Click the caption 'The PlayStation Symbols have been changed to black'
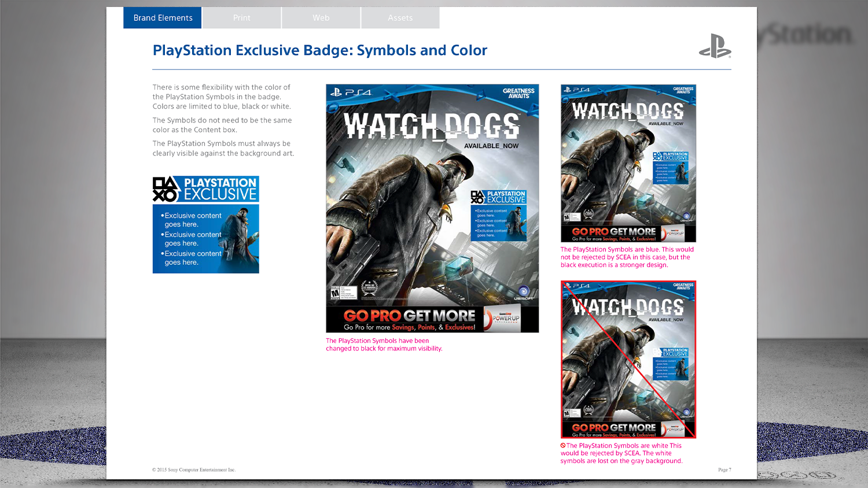 click(384, 345)
